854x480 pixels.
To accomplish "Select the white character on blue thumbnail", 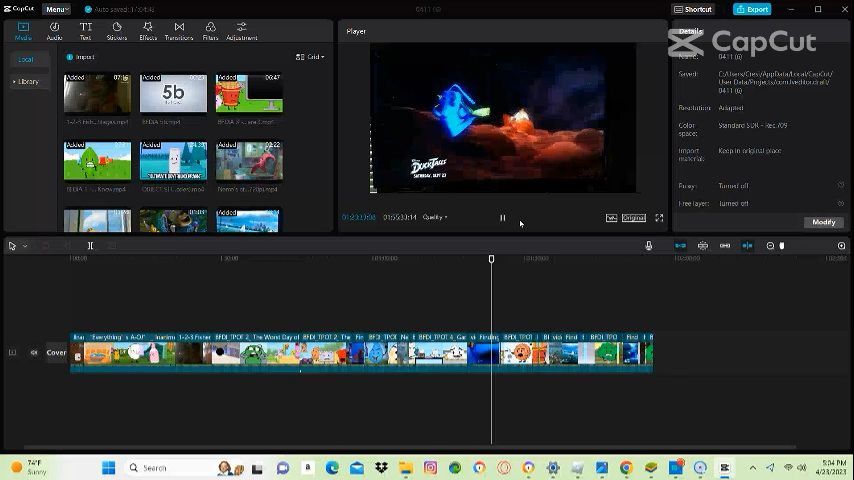I will [173, 161].
